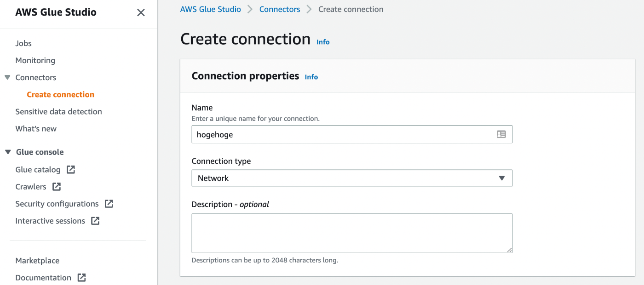Open Info next to Connection properties

[311, 77]
